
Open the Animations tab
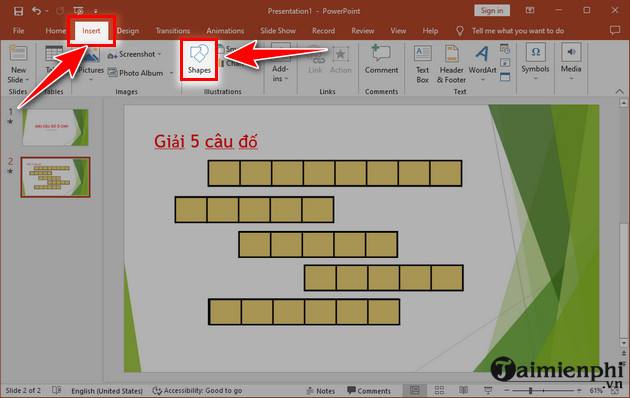tap(225, 31)
